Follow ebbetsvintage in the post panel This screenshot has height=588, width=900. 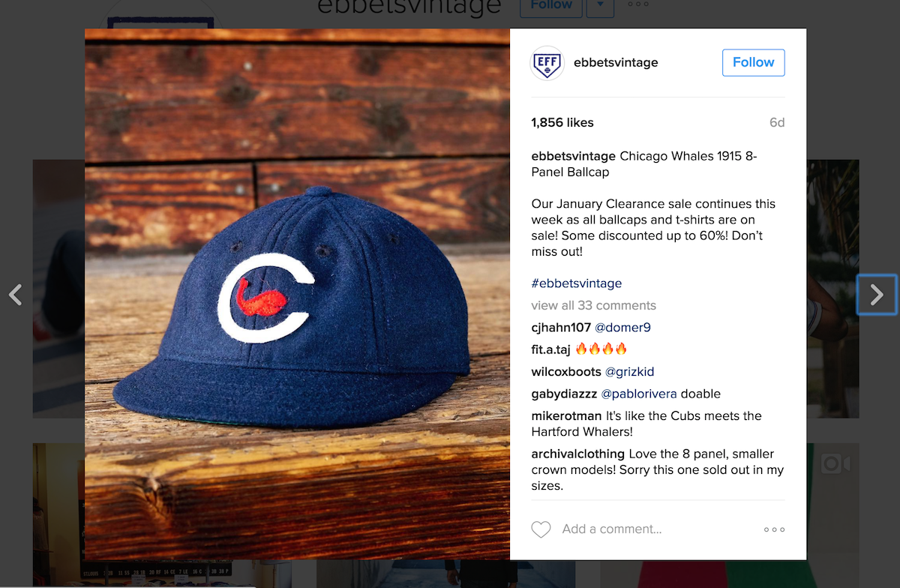click(753, 63)
